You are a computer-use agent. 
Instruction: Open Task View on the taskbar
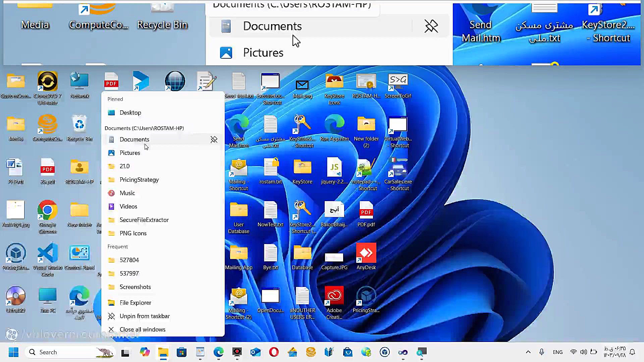pyautogui.click(x=125, y=352)
